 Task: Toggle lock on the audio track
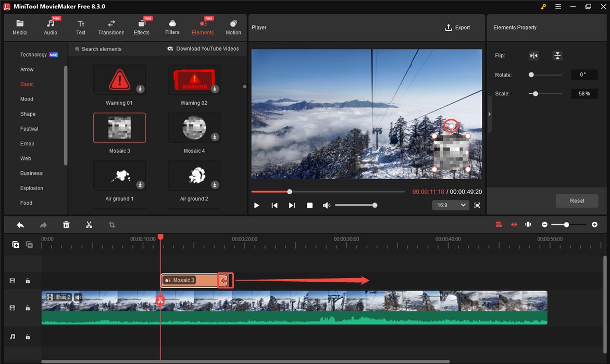point(28,337)
